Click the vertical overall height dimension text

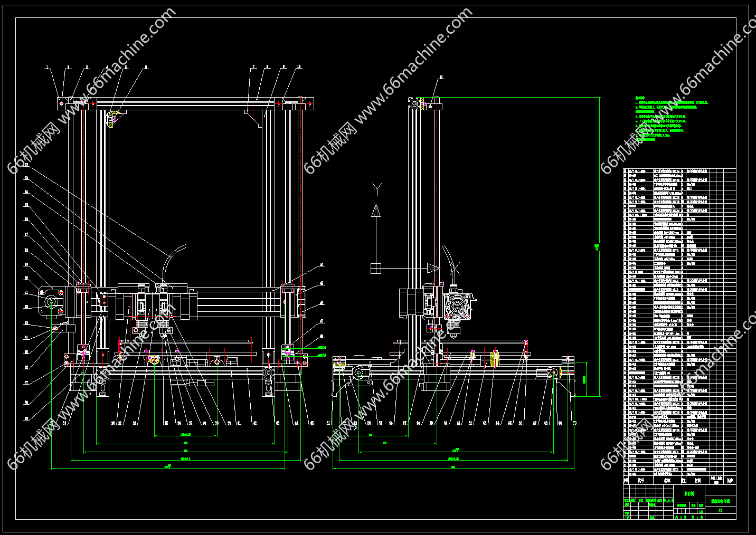pyautogui.click(x=597, y=246)
